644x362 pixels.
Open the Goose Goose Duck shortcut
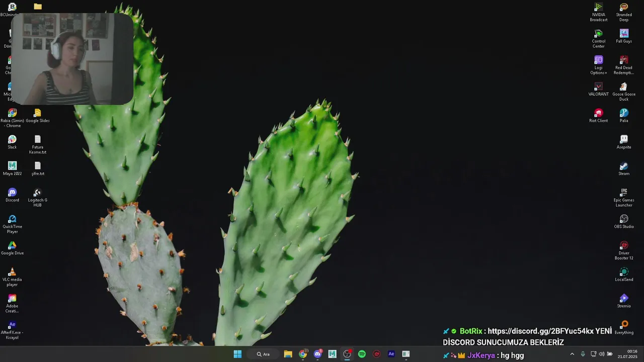pos(624,92)
